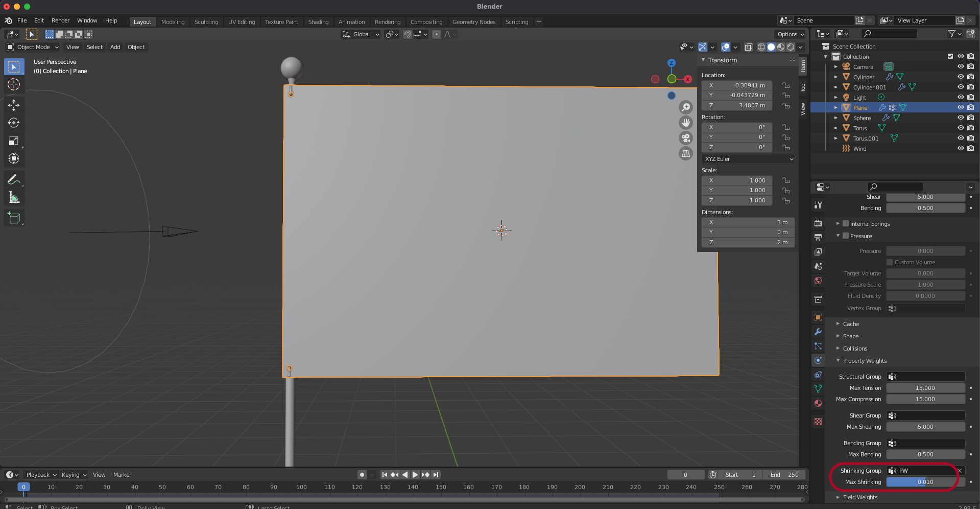Select solid viewport shading mode
980x509 pixels.
[771, 47]
